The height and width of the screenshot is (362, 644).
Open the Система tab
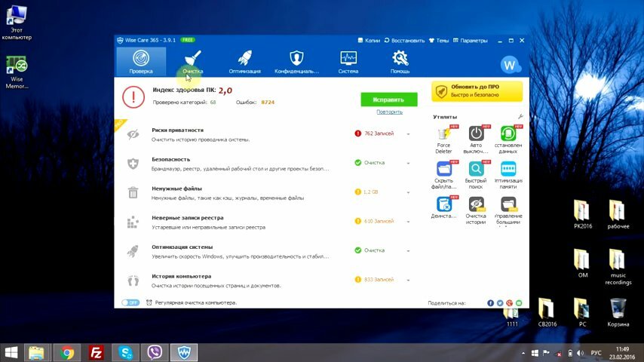(x=348, y=62)
